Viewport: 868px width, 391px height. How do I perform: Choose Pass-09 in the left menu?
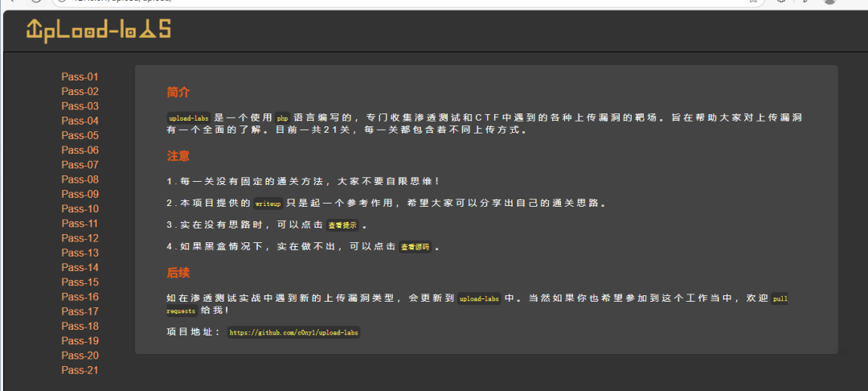pos(80,194)
